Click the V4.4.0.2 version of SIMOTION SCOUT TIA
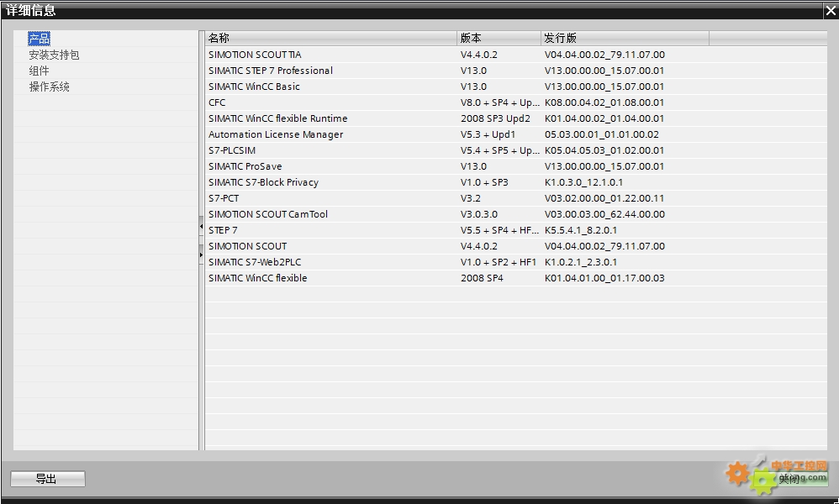 click(x=479, y=55)
